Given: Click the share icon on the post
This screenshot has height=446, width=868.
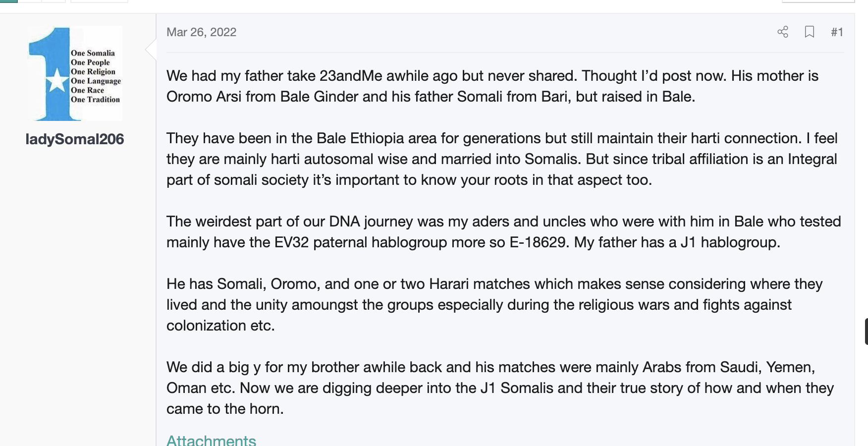Looking at the screenshot, I should [x=783, y=32].
